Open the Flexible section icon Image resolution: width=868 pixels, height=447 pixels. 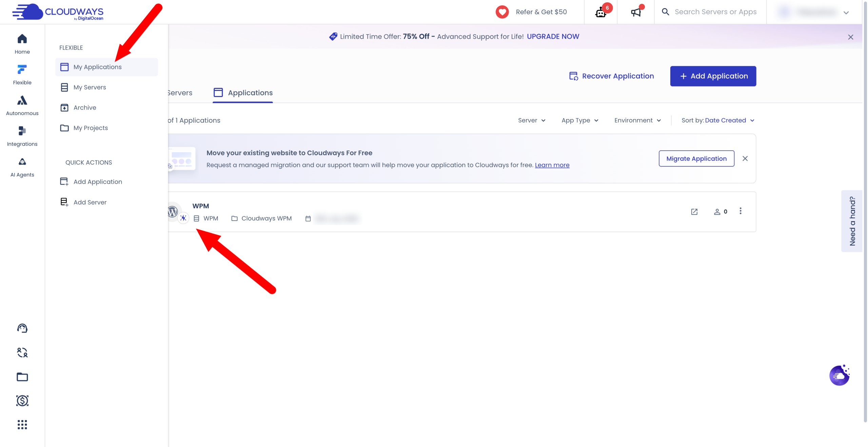[x=22, y=70]
